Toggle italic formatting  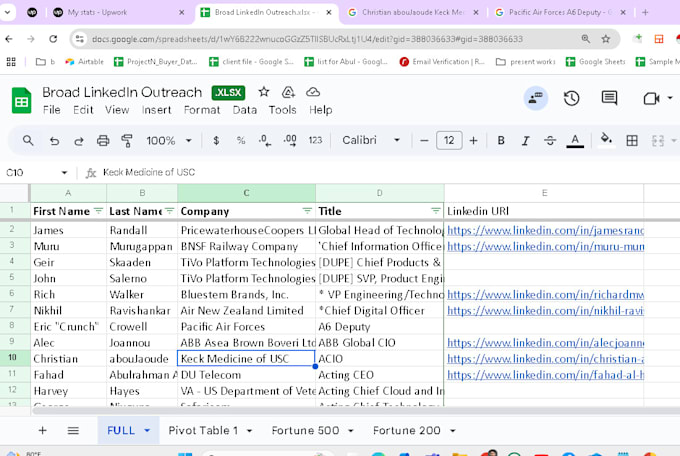tap(524, 141)
